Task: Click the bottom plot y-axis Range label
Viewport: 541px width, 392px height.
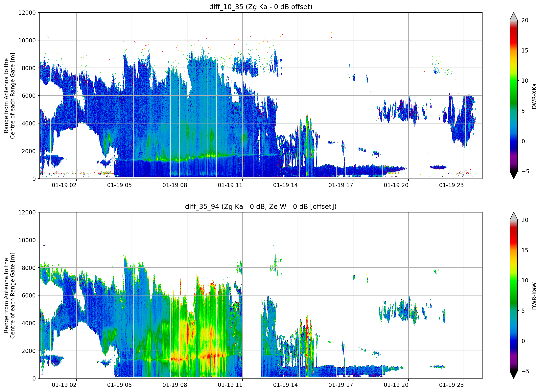Action: 9,295
